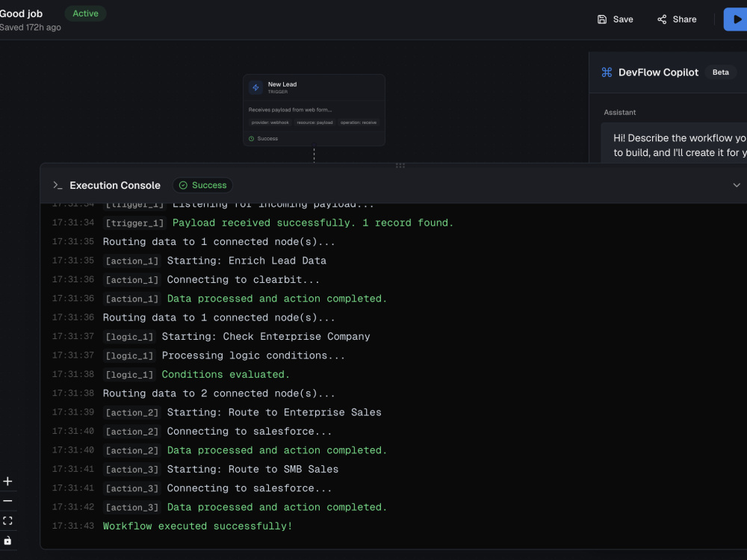Image resolution: width=747 pixels, height=560 pixels.
Task: Click the Execution Console terminal icon
Action: coord(58,185)
